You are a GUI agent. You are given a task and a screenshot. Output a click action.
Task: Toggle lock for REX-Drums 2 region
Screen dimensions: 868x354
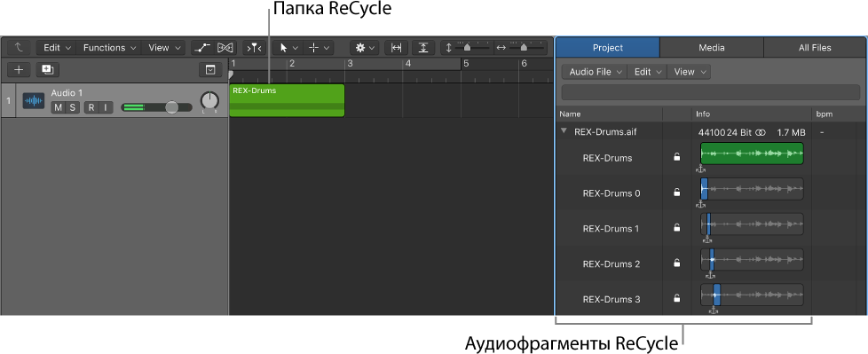click(x=676, y=264)
